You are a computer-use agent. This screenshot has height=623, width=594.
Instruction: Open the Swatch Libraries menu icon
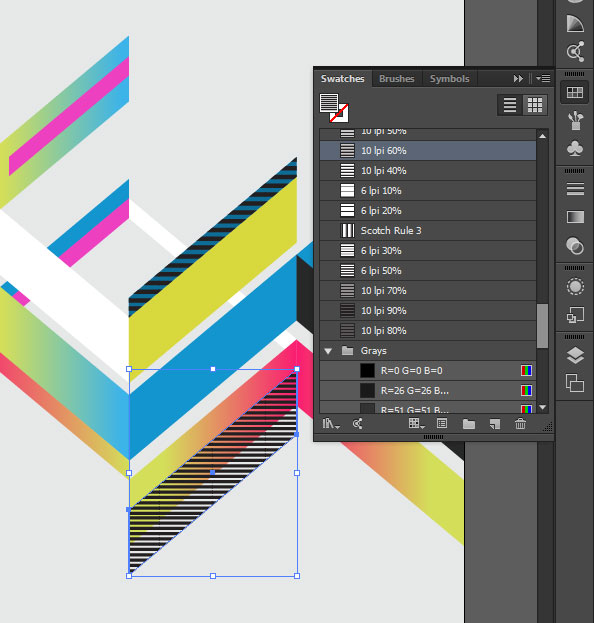(331, 424)
